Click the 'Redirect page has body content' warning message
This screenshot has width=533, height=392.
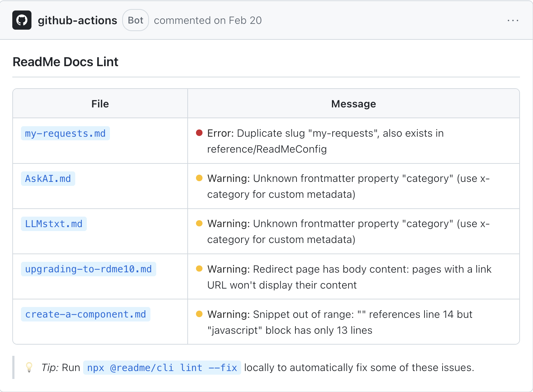(x=349, y=277)
